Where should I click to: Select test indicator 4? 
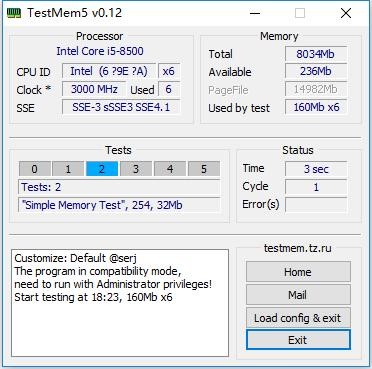click(170, 169)
